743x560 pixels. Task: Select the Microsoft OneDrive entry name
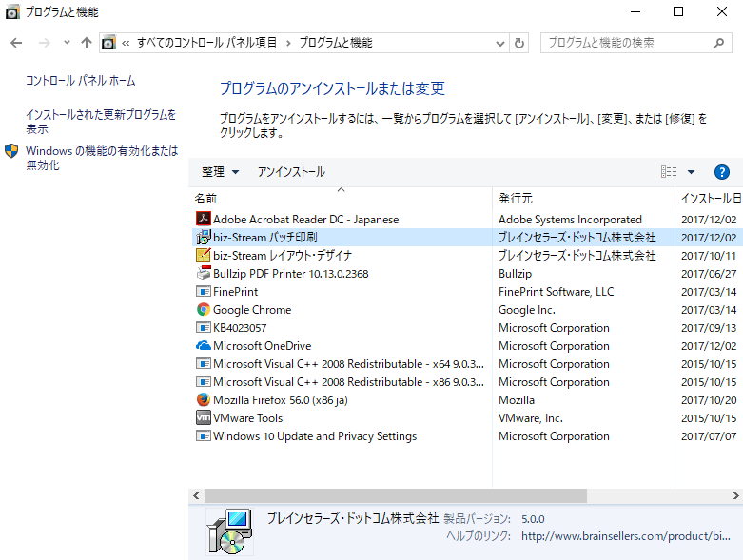(x=262, y=345)
